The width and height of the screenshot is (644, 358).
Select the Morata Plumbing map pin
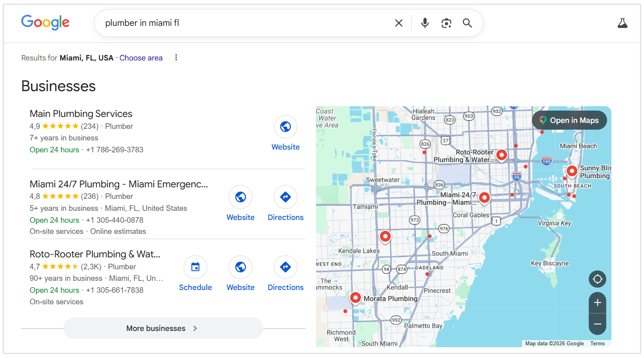tap(355, 297)
